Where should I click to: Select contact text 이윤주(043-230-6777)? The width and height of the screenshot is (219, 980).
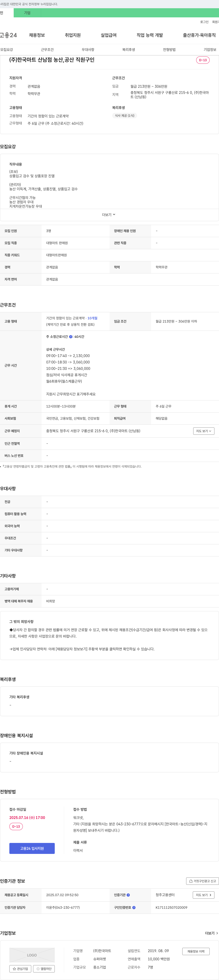pyautogui.click(x=63, y=907)
